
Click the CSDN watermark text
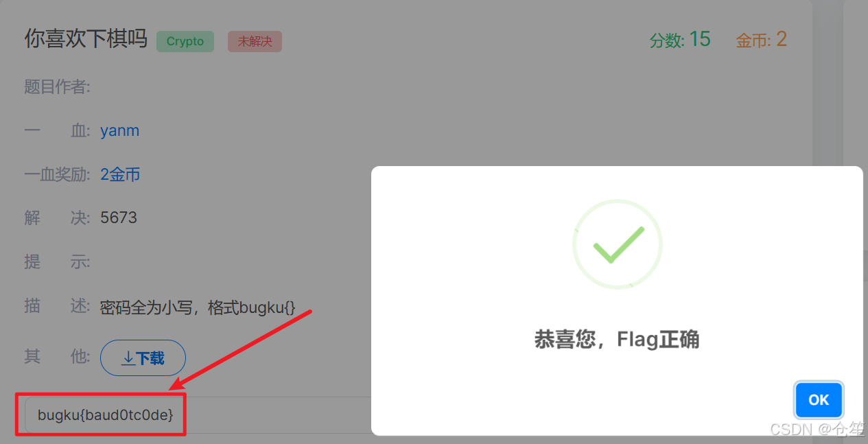(x=817, y=429)
